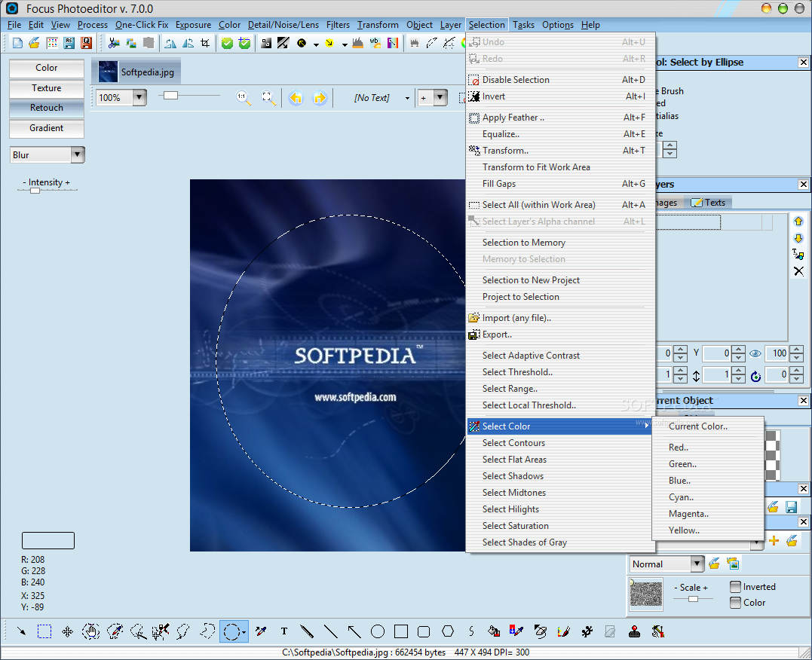Open the Filters menu
This screenshot has height=660, width=812.
339,25
